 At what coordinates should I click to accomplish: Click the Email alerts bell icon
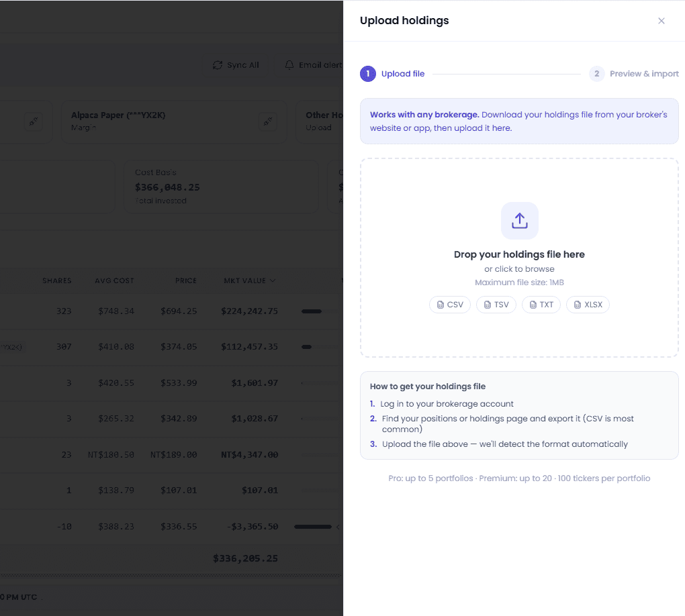[289, 65]
